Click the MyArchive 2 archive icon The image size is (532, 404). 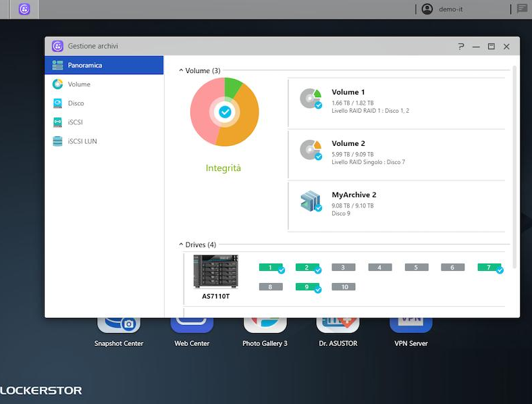tap(311, 201)
